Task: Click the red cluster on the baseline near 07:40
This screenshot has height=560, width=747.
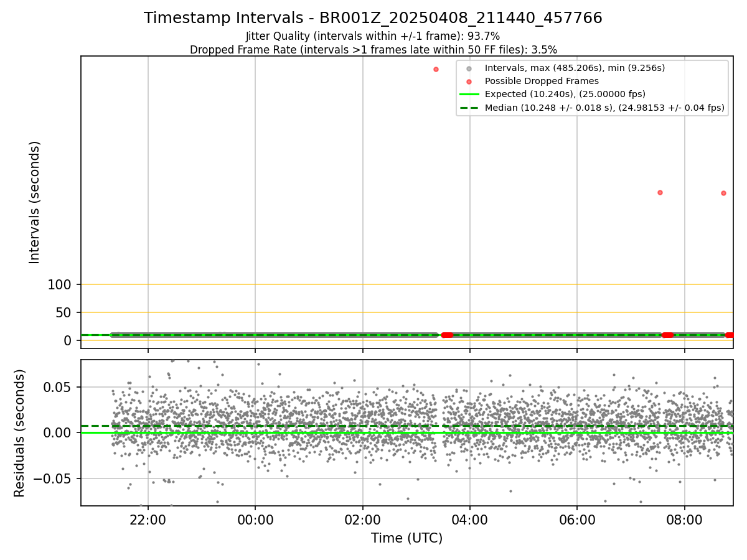Action: pyautogui.click(x=667, y=335)
